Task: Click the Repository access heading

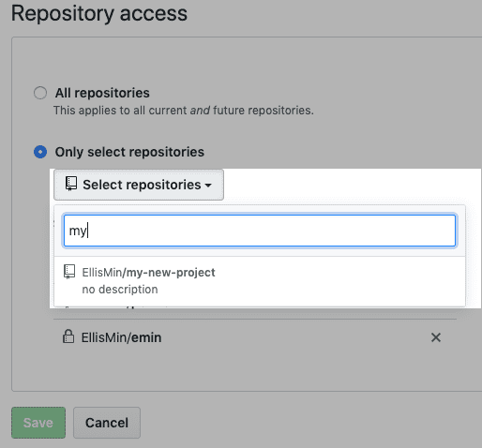Action: click(99, 14)
